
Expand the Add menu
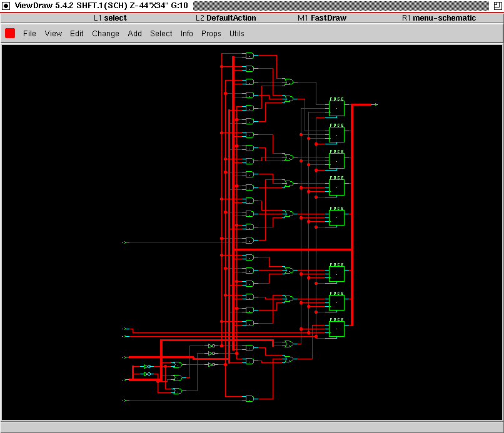click(x=134, y=34)
